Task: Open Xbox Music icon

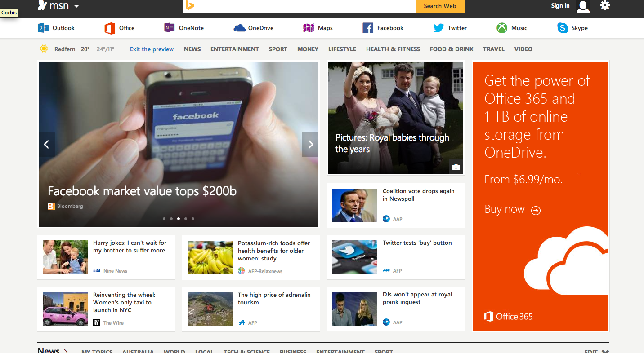Action: coord(502,28)
